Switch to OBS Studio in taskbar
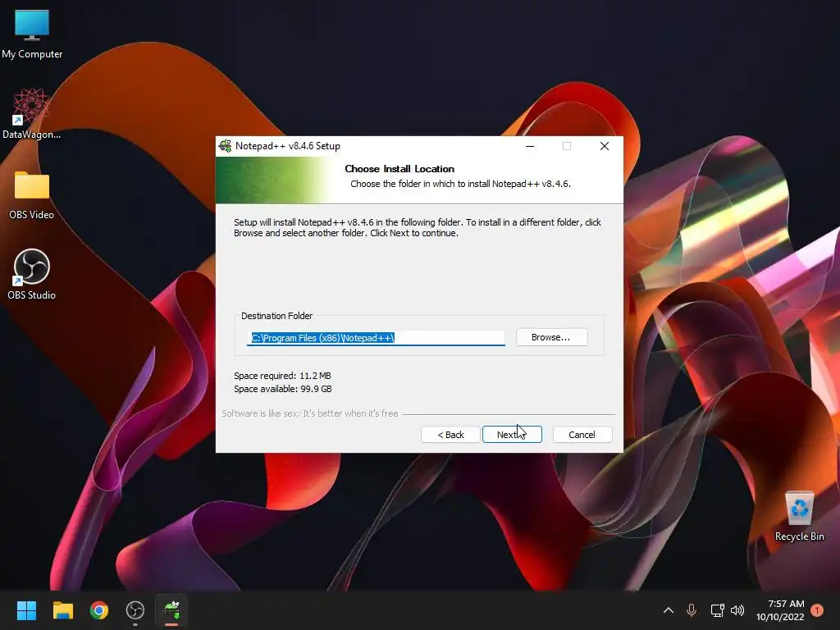 pyautogui.click(x=135, y=610)
